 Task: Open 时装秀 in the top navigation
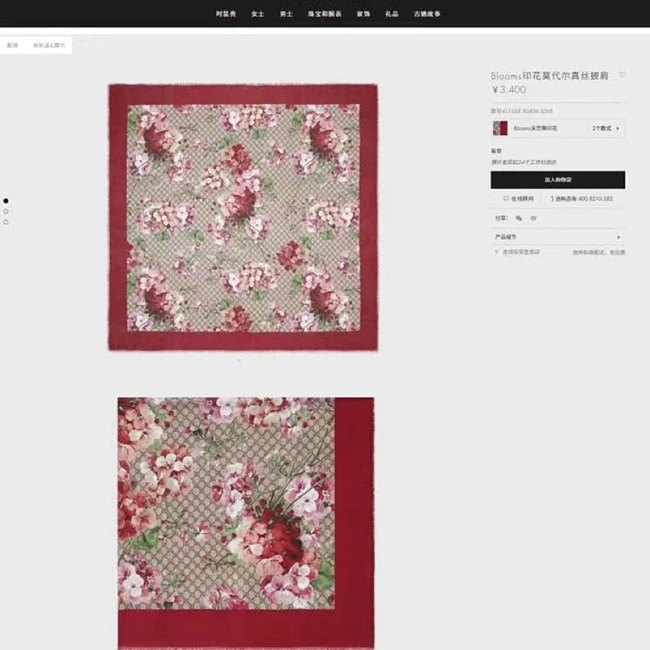(226, 14)
